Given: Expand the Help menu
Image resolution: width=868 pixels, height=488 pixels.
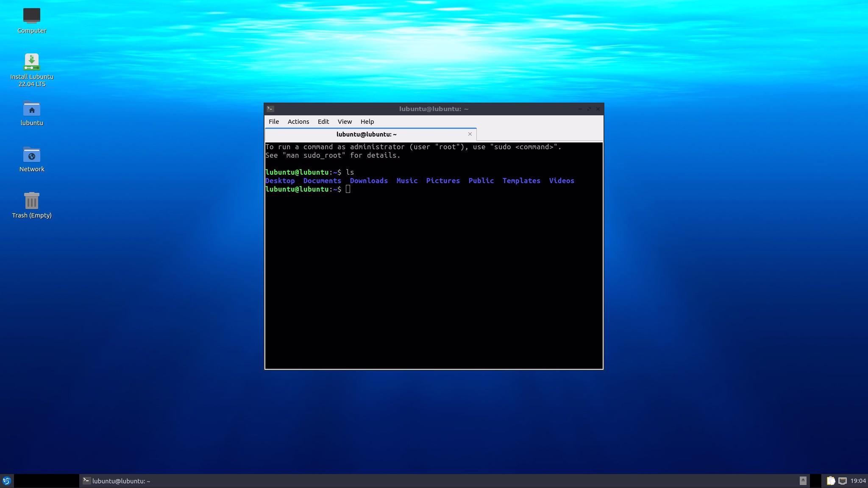Looking at the screenshot, I should pyautogui.click(x=367, y=122).
